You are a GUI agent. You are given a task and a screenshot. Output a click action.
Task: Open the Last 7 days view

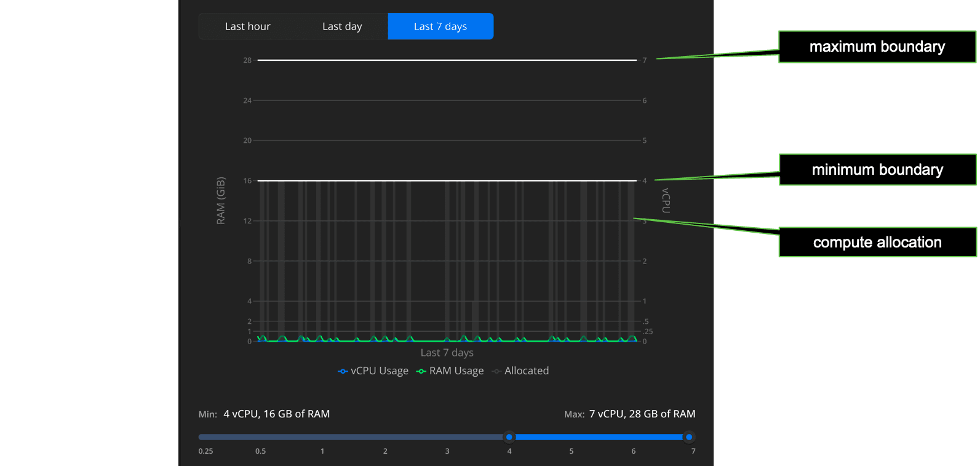[440, 26]
